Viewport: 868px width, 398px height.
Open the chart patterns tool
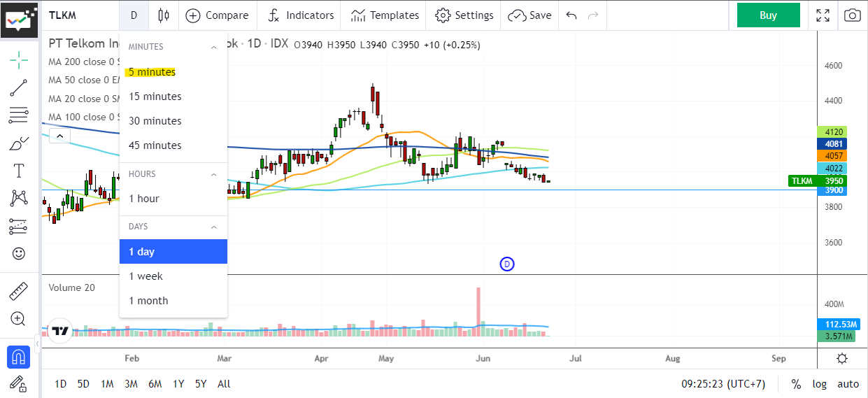(x=19, y=199)
